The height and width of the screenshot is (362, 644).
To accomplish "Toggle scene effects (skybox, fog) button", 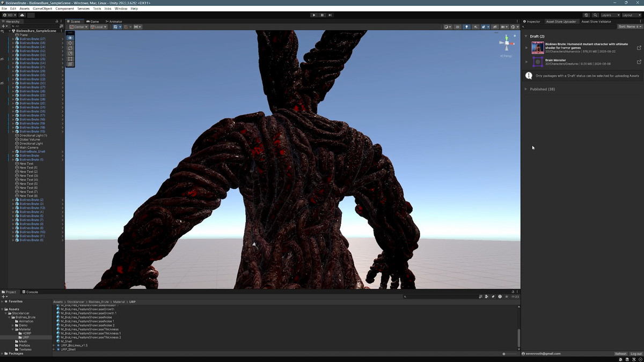I will 484,27.
